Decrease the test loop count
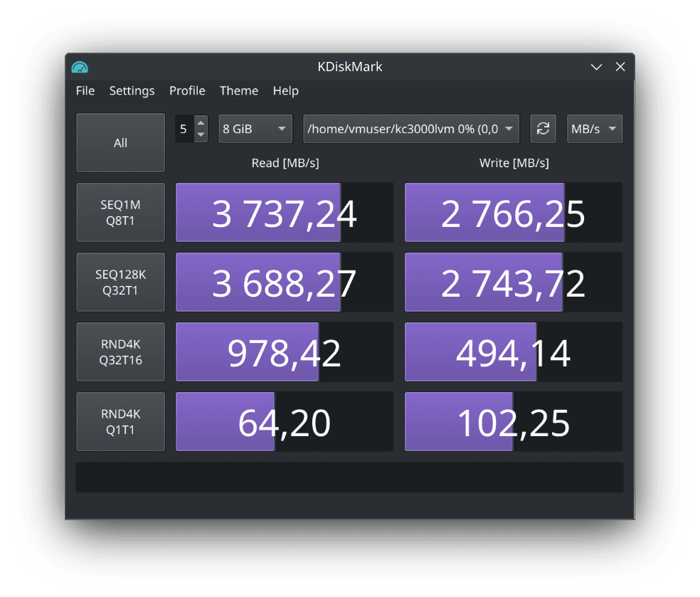The height and width of the screenshot is (597, 700). (201, 135)
